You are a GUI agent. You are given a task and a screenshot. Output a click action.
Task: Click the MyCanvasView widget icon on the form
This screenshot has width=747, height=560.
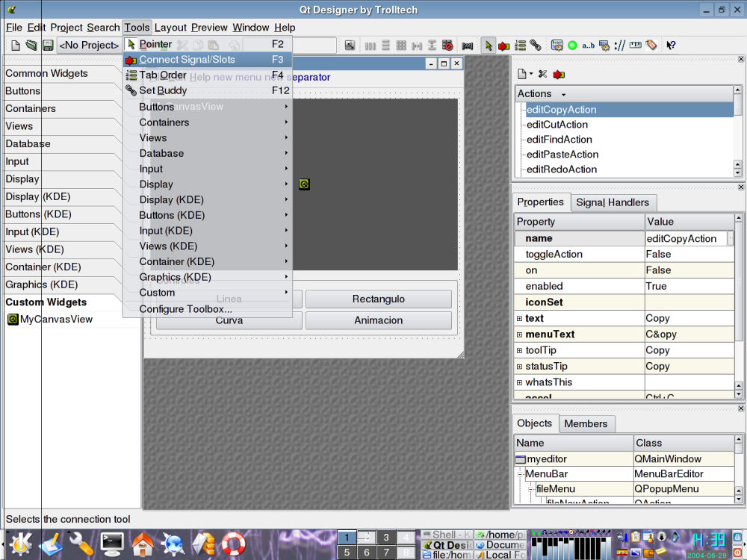point(305,184)
